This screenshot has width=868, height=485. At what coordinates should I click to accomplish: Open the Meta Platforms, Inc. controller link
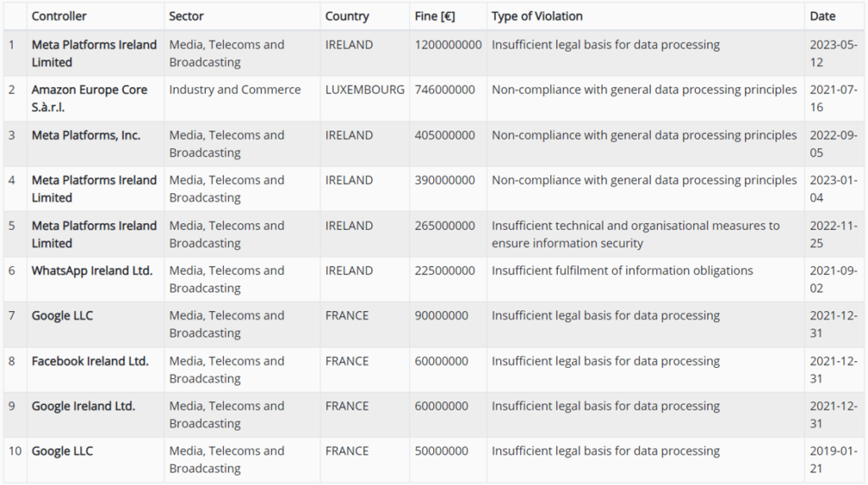(86, 135)
